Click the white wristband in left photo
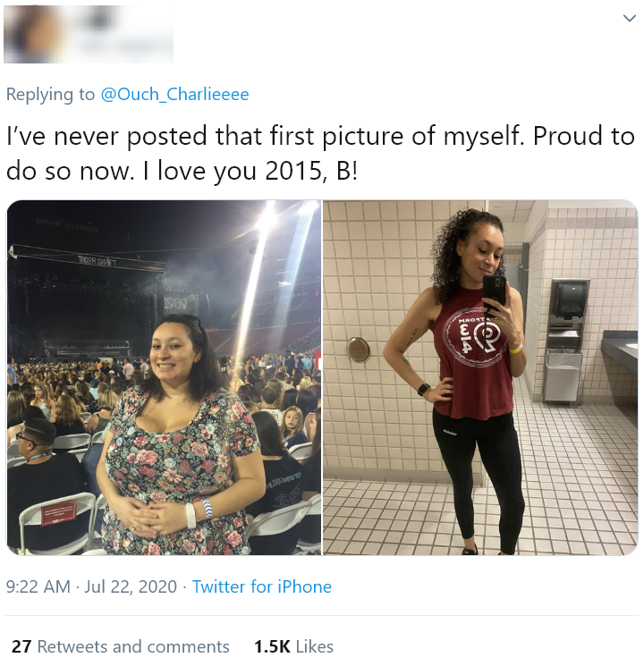 pos(191,515)
